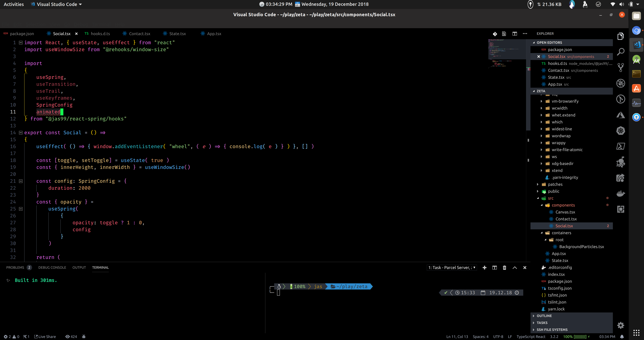Screen dimensions: 644x340
Task: Open the octopus-shaped GitKraken activity icon
Action: tap(621, 162)
